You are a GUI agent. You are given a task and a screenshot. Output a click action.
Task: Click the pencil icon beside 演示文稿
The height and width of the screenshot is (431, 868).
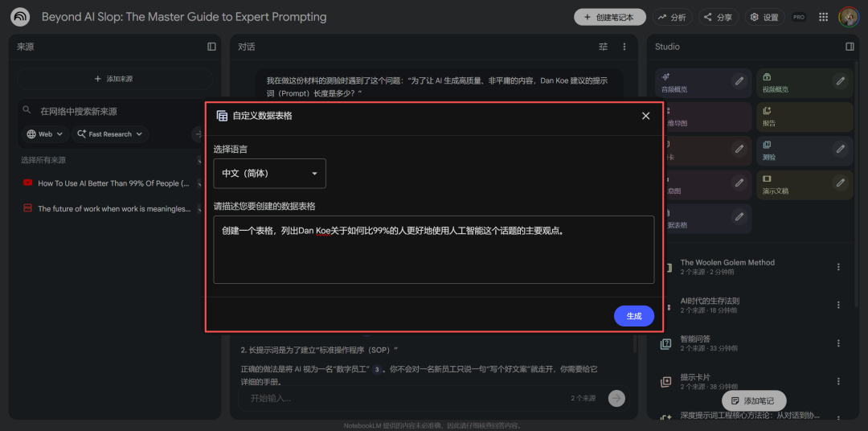coord(841,183)
